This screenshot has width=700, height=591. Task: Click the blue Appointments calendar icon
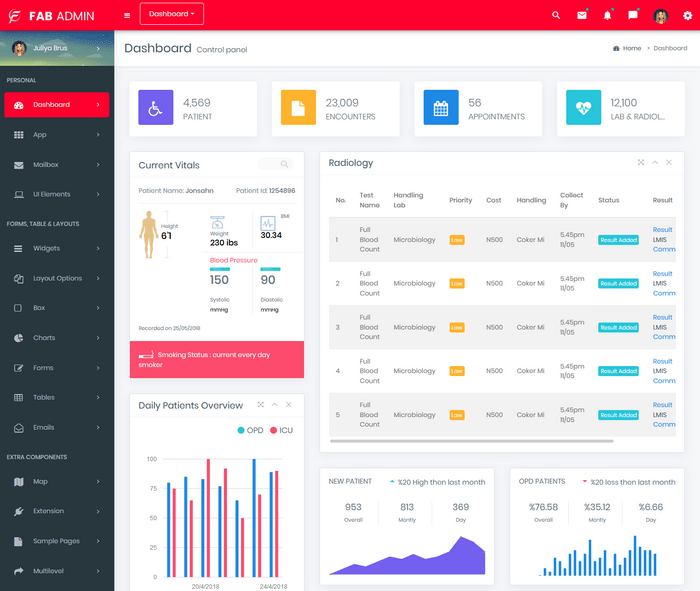point(441,108)
